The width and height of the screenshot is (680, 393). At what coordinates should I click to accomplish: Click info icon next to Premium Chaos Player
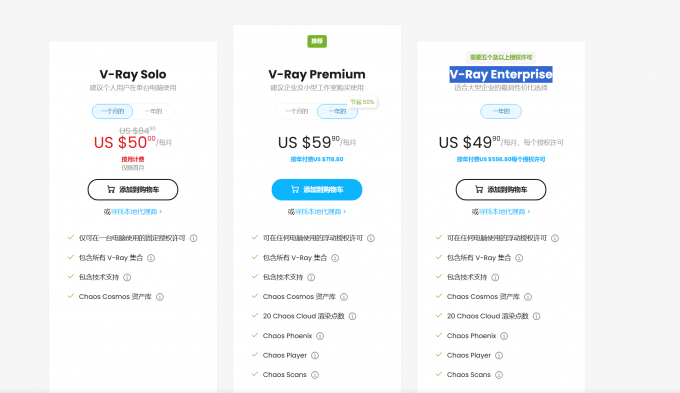(x=315, y=355)
